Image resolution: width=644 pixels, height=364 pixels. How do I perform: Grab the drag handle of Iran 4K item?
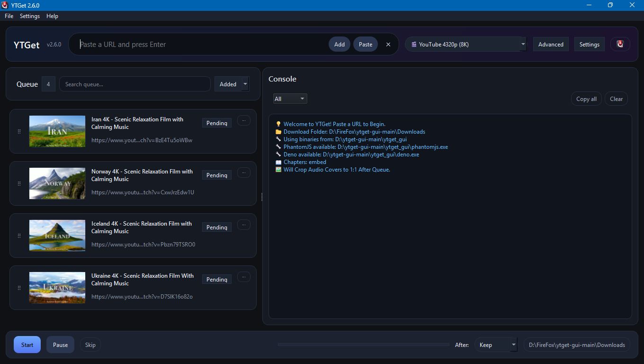coord(19,131)
